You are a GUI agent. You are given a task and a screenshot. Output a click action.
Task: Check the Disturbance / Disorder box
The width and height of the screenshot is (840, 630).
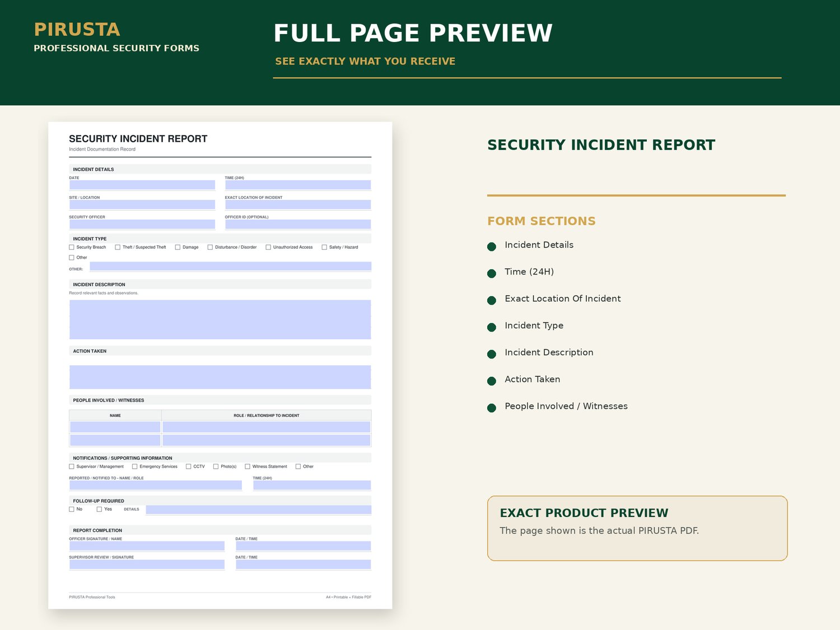coord(210,247)
